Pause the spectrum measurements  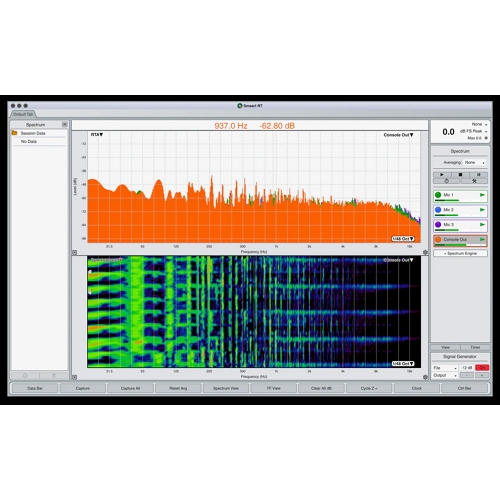[479, 174]
